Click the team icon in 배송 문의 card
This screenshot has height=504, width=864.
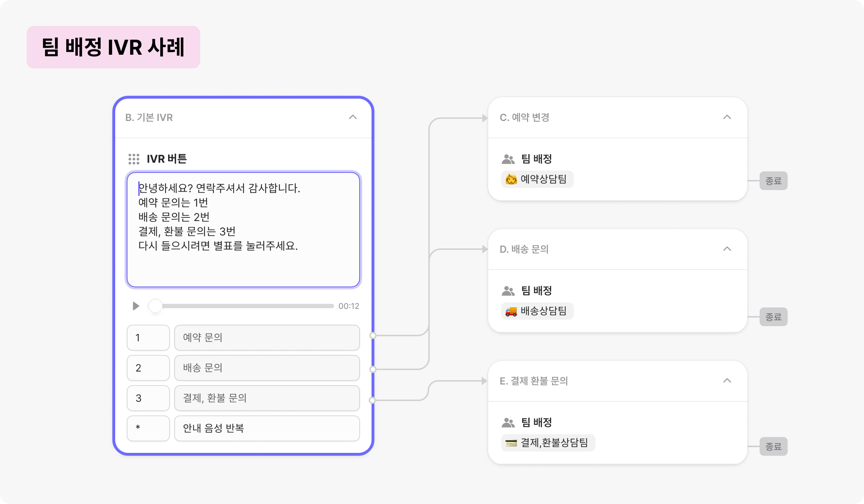click(508, 291)
